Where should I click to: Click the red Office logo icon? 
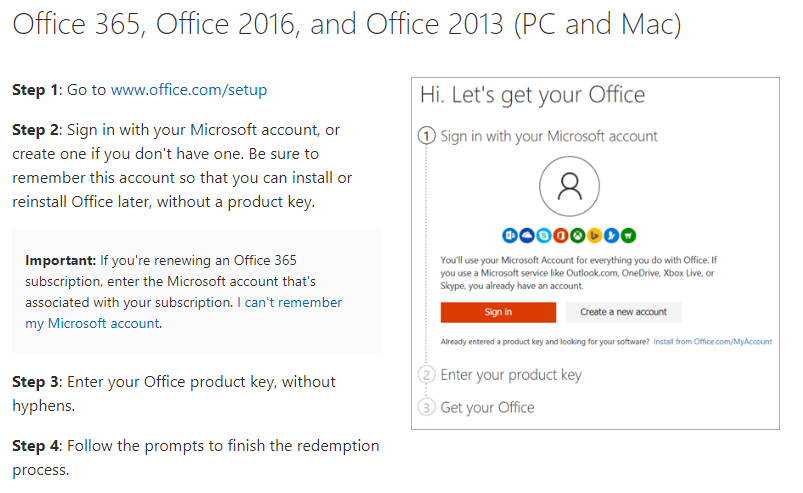[561, 236]
